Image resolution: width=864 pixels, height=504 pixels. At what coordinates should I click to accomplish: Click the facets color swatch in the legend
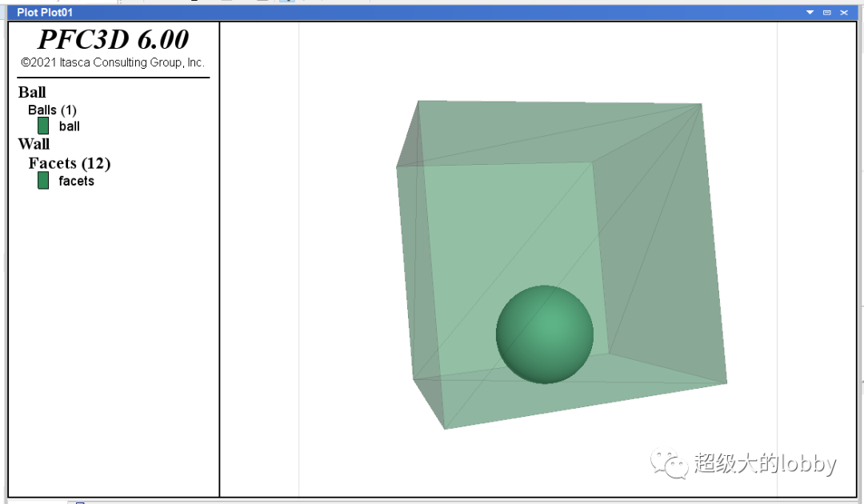[x=42, y=180]
